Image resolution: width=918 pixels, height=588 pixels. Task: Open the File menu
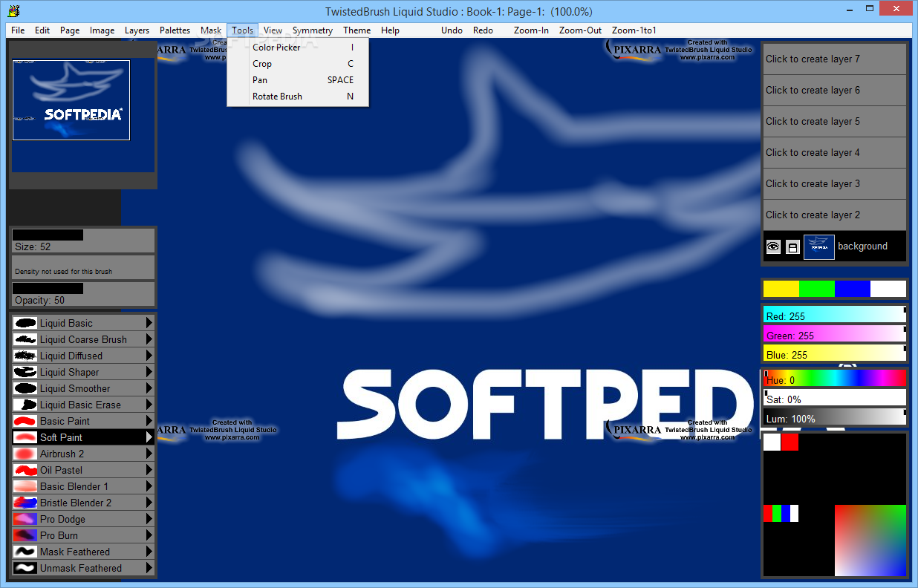(x=18, y=30)
